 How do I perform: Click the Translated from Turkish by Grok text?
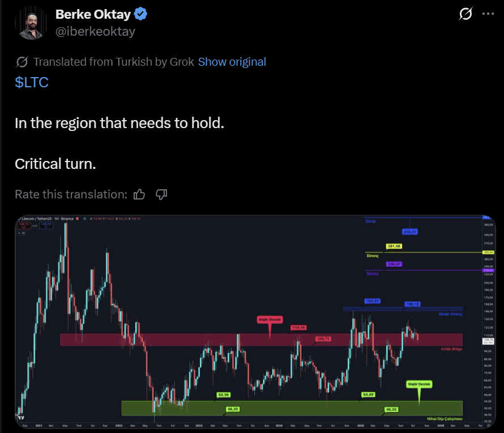pos(113,62)
